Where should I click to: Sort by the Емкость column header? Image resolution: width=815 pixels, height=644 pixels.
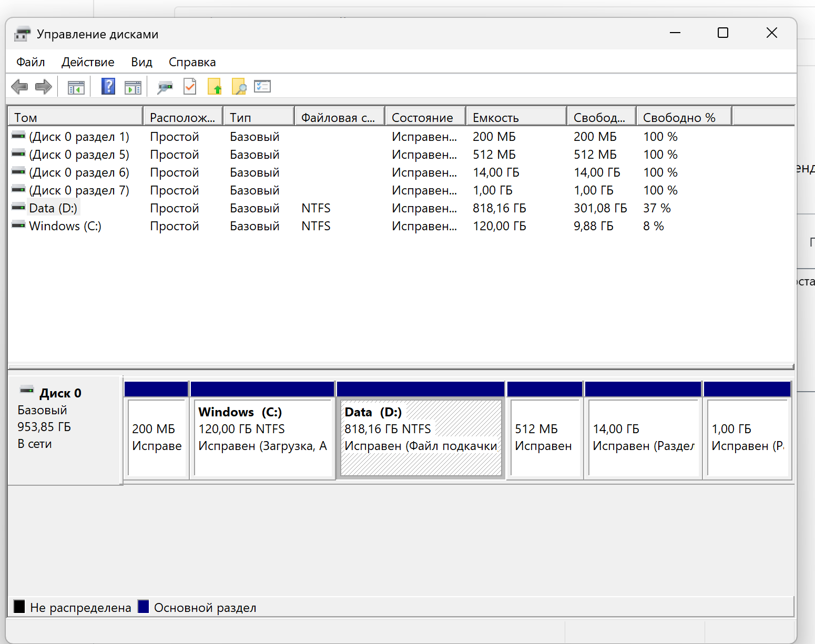tap(517, 117)
